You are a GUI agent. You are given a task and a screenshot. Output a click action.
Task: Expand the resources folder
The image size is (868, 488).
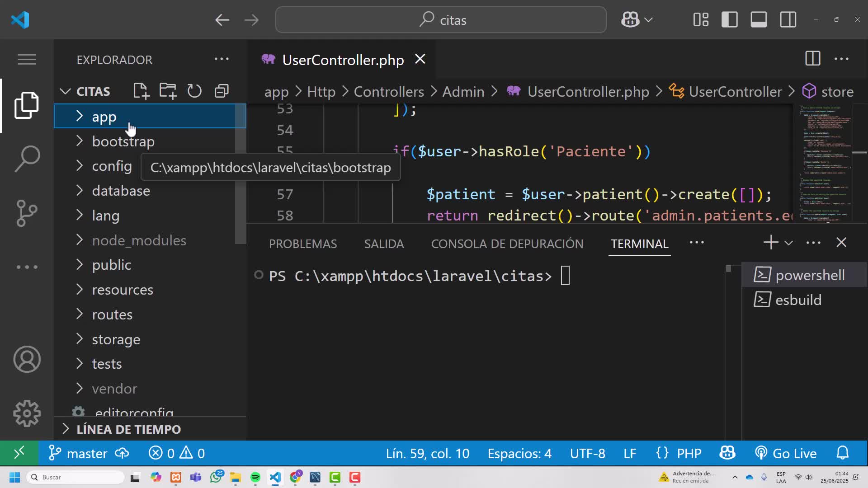[150, 290]
